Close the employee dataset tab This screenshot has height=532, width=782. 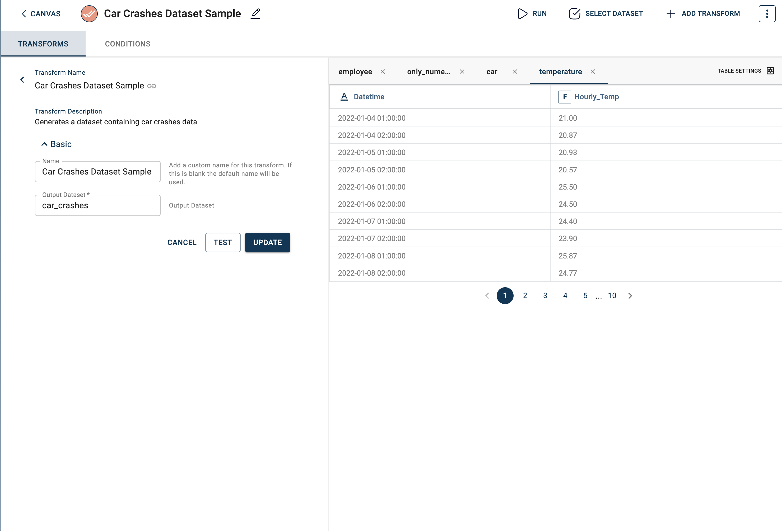(x=383, y=72)
